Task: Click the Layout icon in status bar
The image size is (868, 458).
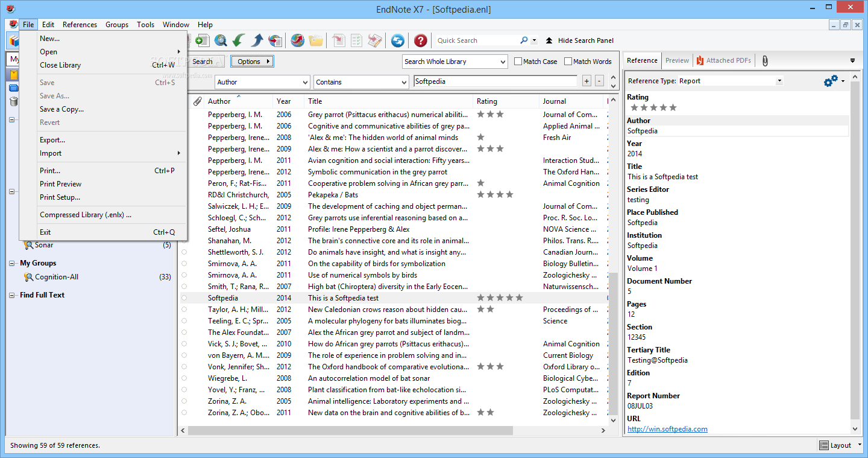Action: point(824,445)
